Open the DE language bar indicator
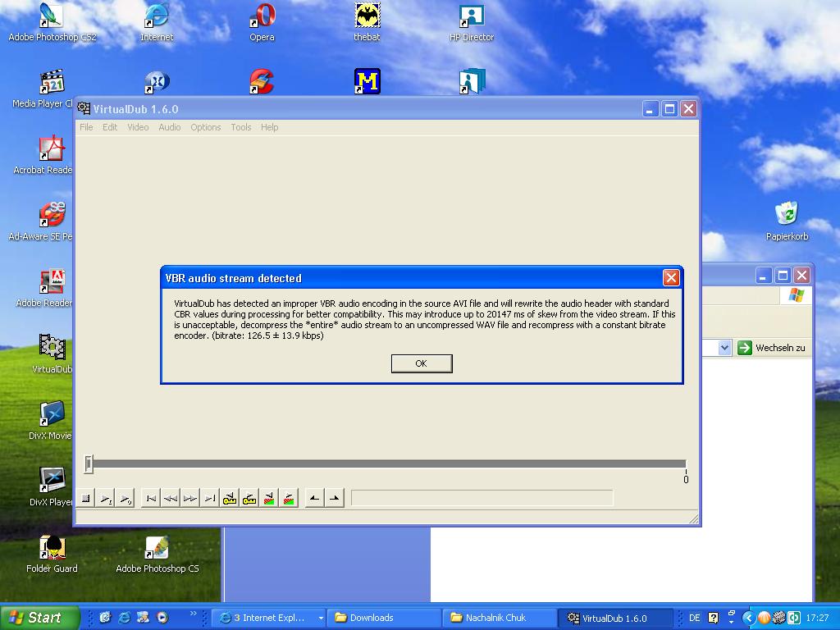This screenshot has height=630, width=840. (694, 618)
